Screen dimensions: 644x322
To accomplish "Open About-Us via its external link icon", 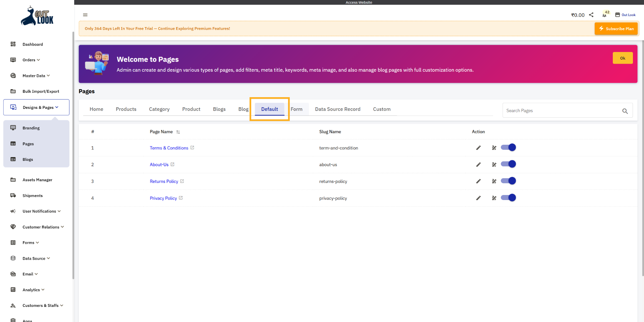I will coord(172,164).
